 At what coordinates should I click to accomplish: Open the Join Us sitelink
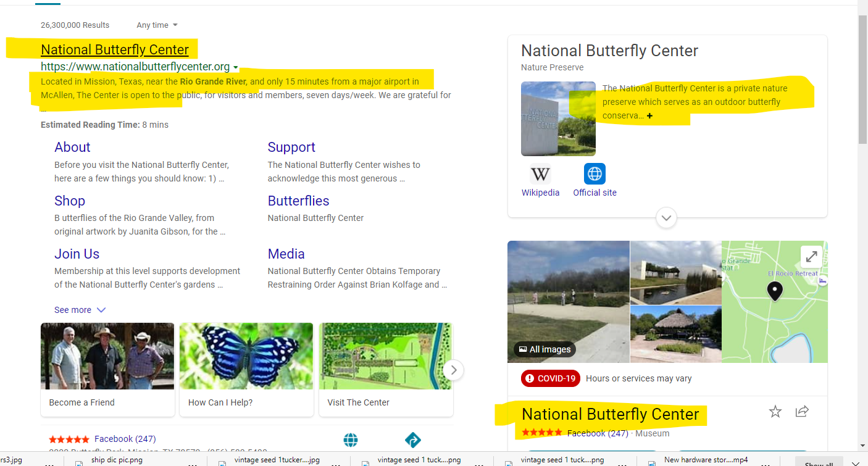(x=77, y=254)
